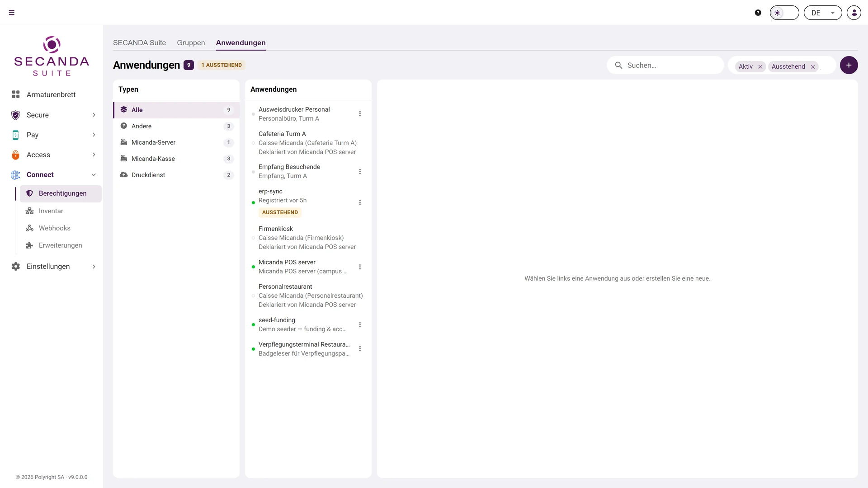
Task: Open the user account icon
Action: 854,13
